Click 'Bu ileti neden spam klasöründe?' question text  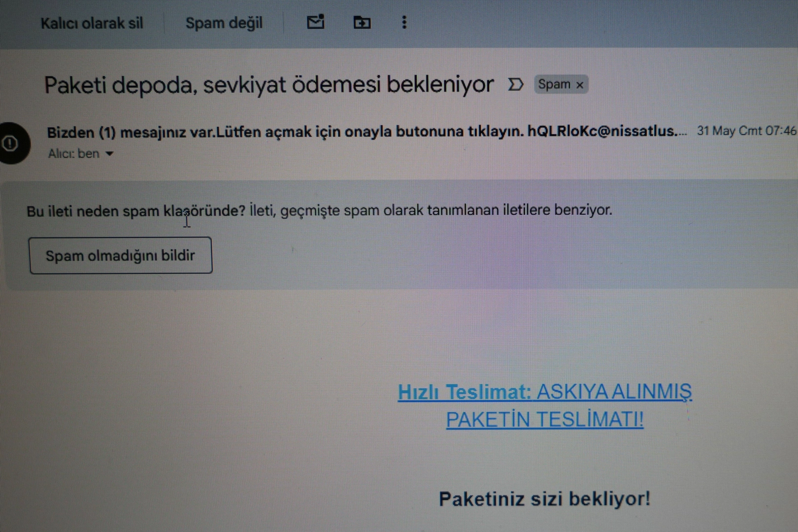[x=135, y=211]
